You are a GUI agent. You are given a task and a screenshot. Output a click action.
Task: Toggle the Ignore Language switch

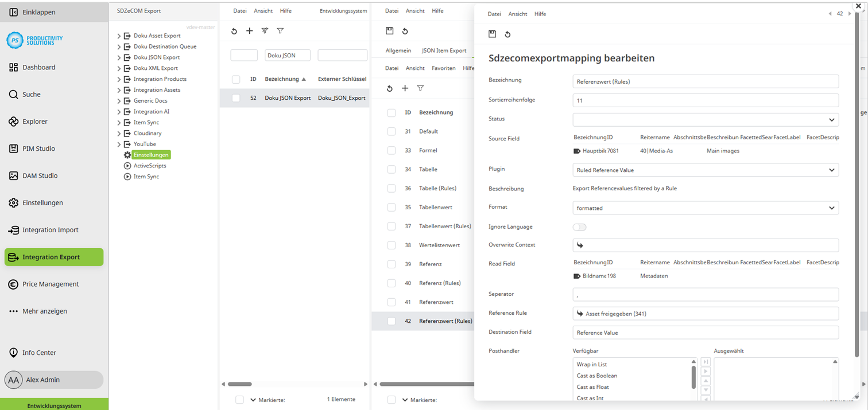(x=579, y=227)
